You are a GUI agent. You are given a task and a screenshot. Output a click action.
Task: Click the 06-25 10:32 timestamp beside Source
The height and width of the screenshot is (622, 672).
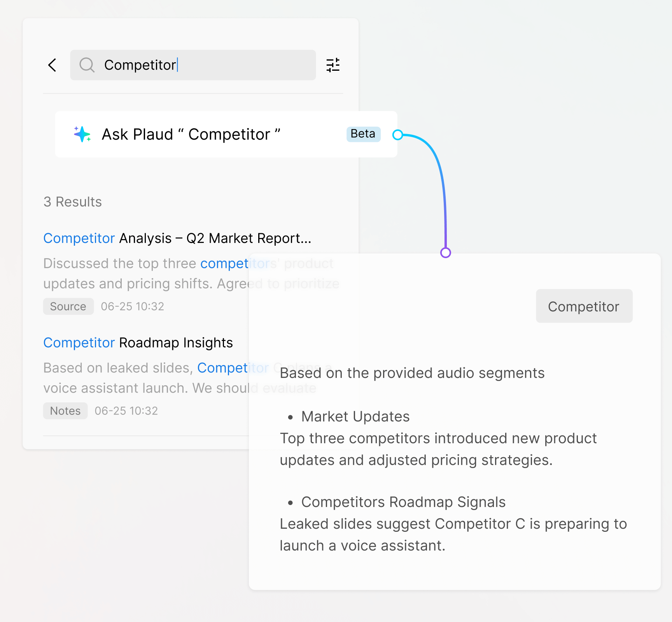[x=133, y=306]
